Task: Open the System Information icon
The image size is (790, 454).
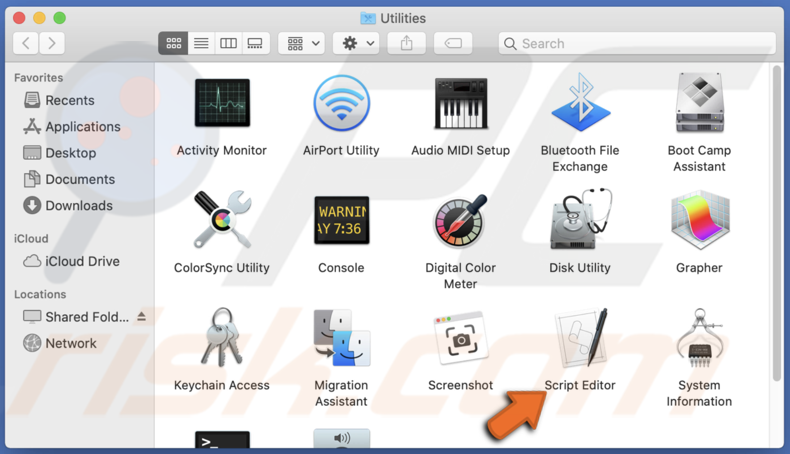Action: [700, 337]
